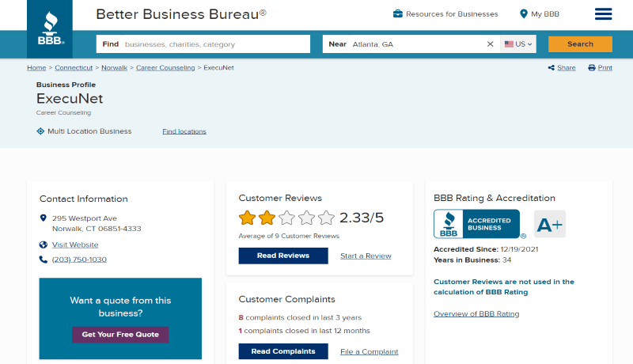
Task: Go to the Home breadcrumb
Action: [36, 68]
